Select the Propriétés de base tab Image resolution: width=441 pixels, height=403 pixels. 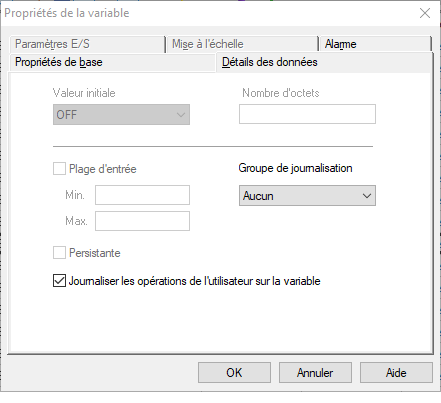112,62
